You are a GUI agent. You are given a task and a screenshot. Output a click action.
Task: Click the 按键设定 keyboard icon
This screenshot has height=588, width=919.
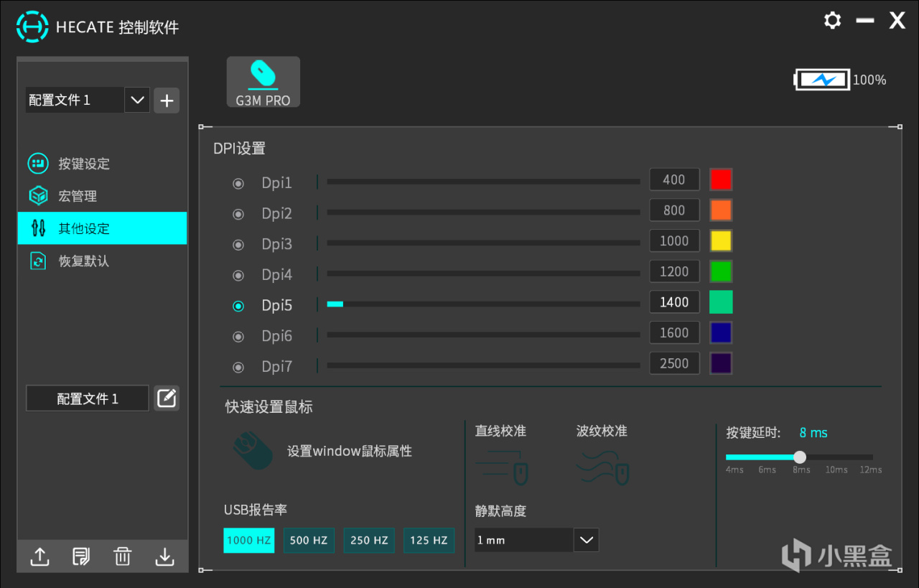38,163
